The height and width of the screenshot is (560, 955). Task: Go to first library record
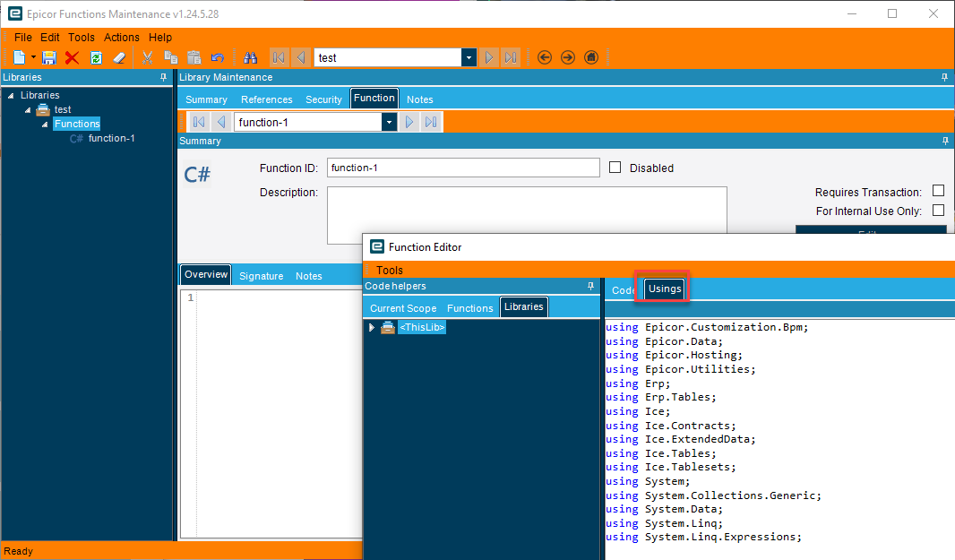279,57
